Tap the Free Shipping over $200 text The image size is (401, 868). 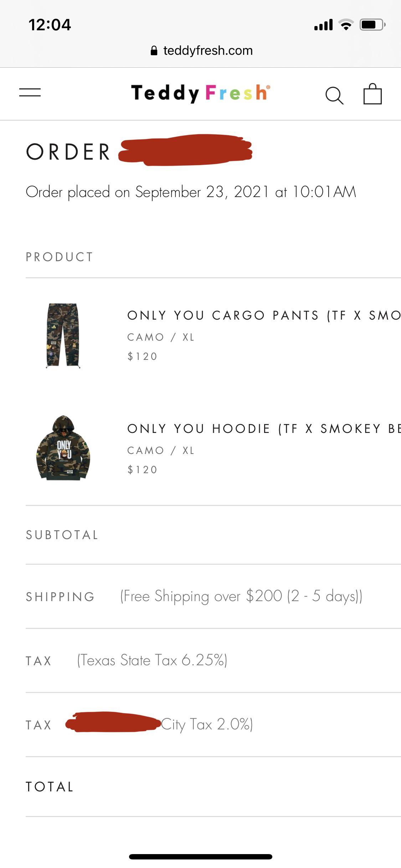[241, 596]
